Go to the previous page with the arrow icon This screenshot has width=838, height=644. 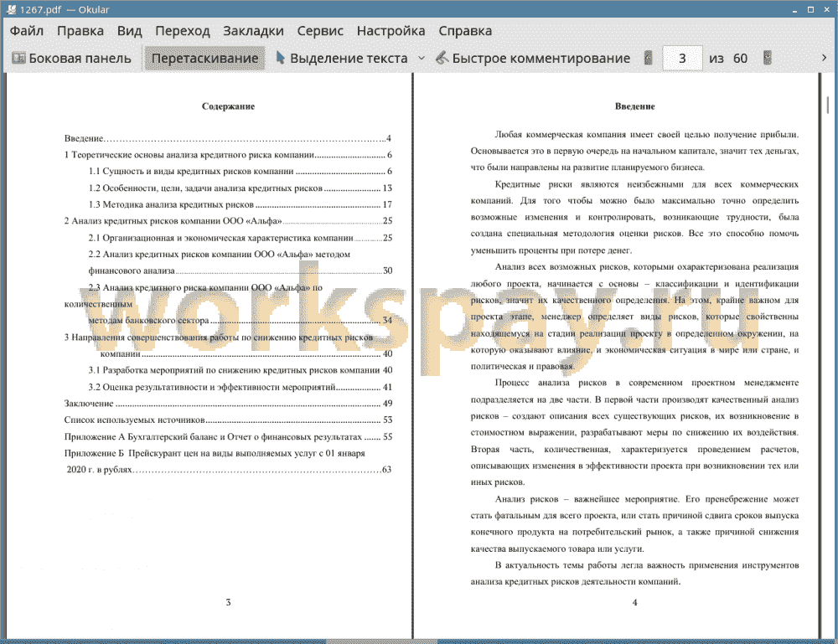[x=649, y=58]
